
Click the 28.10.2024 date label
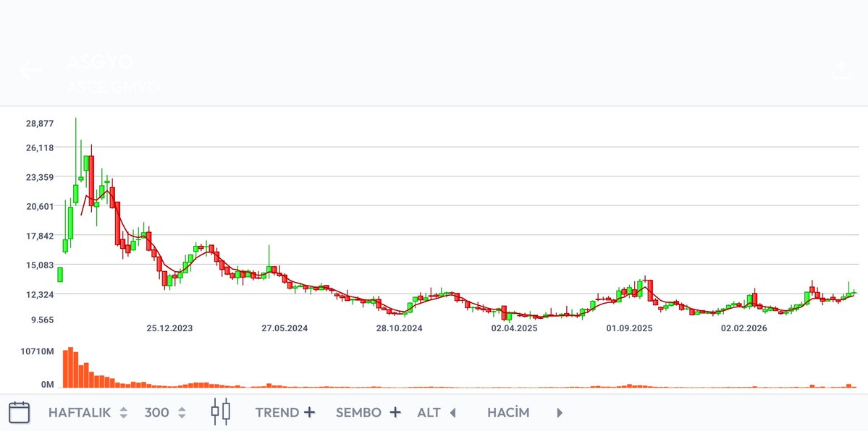tap(399, 328)
